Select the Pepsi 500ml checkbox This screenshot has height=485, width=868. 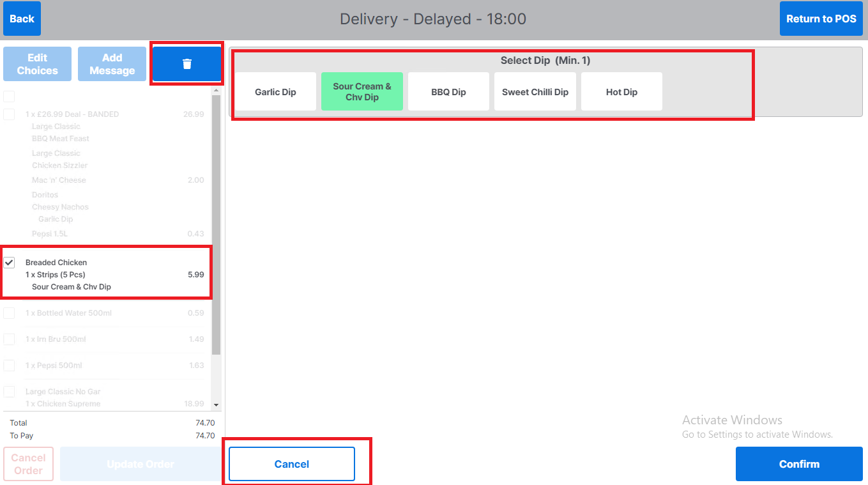[10, 366]
